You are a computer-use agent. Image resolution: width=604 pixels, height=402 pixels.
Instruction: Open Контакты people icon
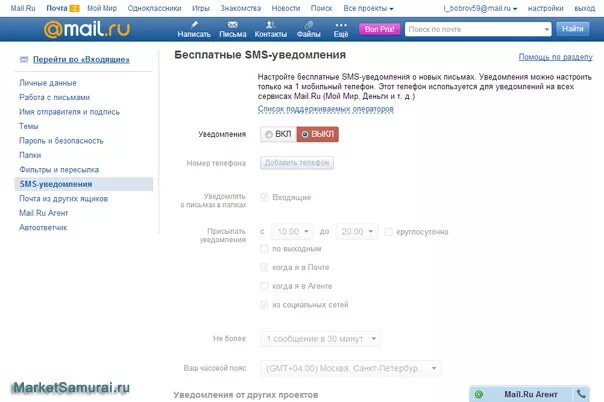[x=270, y=25]
